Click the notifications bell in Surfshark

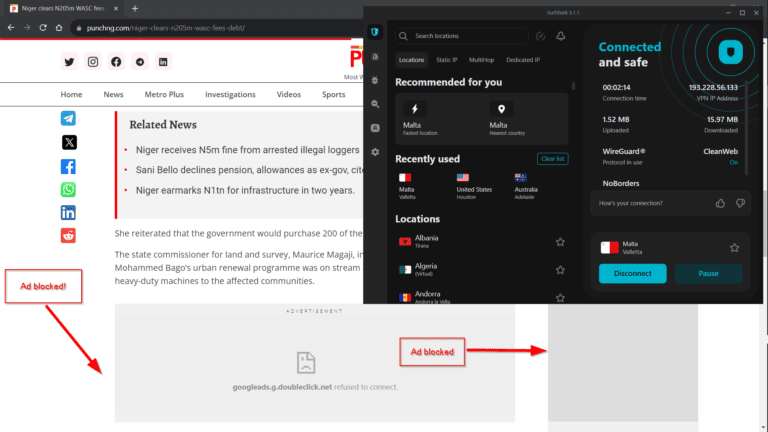click(x=561, y=36)
